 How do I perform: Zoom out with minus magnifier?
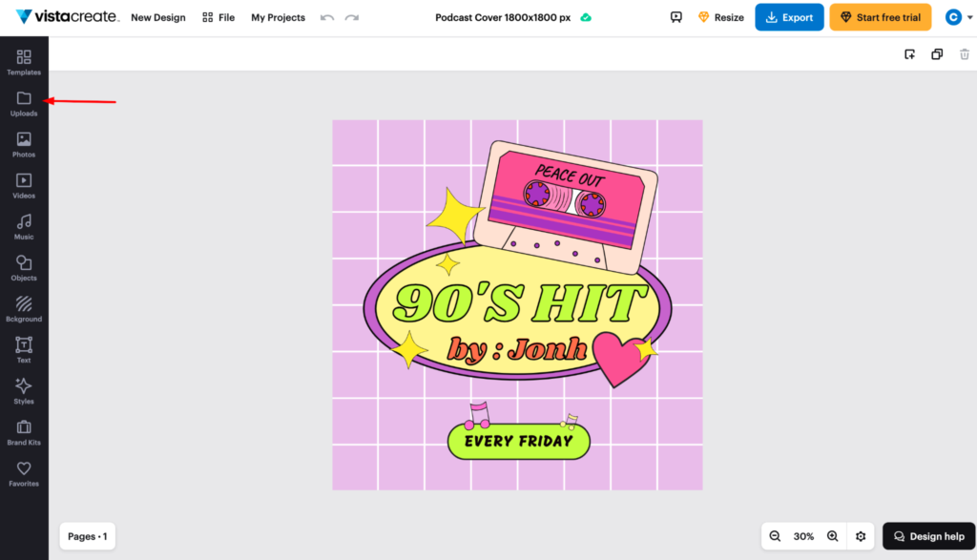(775, 536)
